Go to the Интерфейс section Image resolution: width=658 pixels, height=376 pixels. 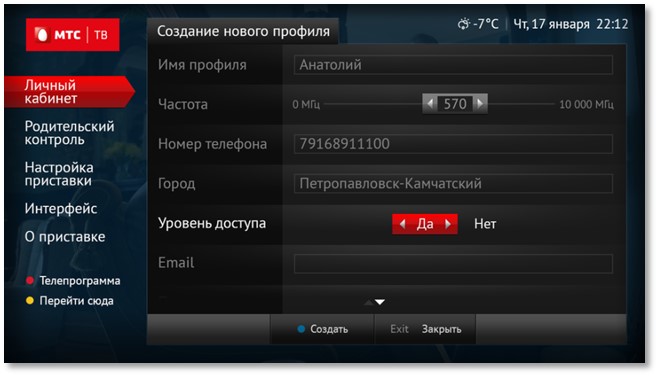pos(61,209)
